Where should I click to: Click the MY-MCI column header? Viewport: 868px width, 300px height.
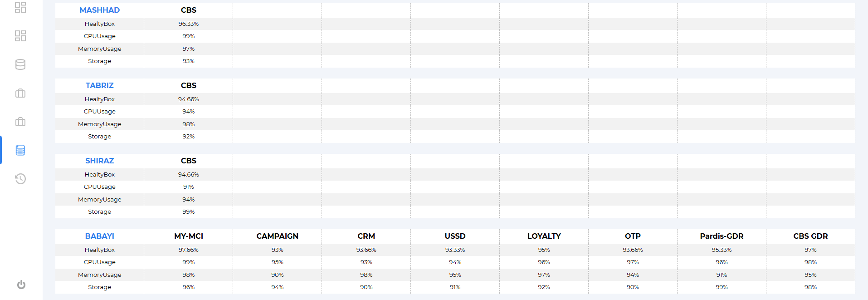[x=189, y=236]
